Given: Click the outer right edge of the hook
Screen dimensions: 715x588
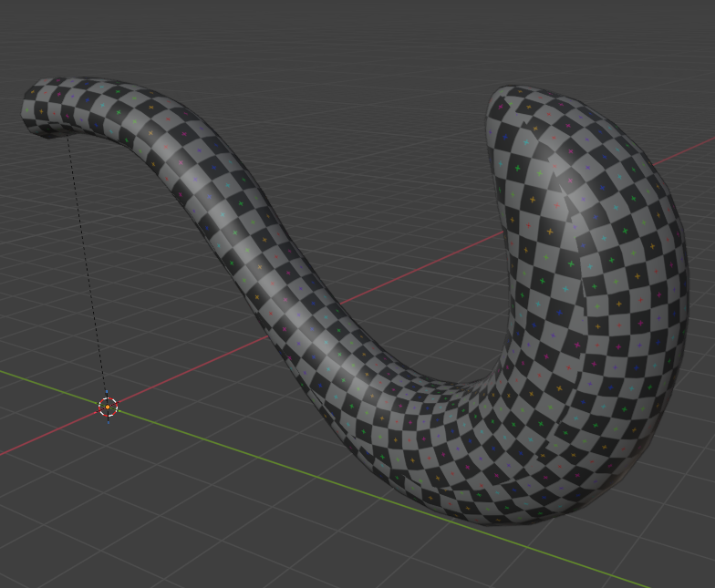Looking at the screenshot, I should [x=679, y=273].
